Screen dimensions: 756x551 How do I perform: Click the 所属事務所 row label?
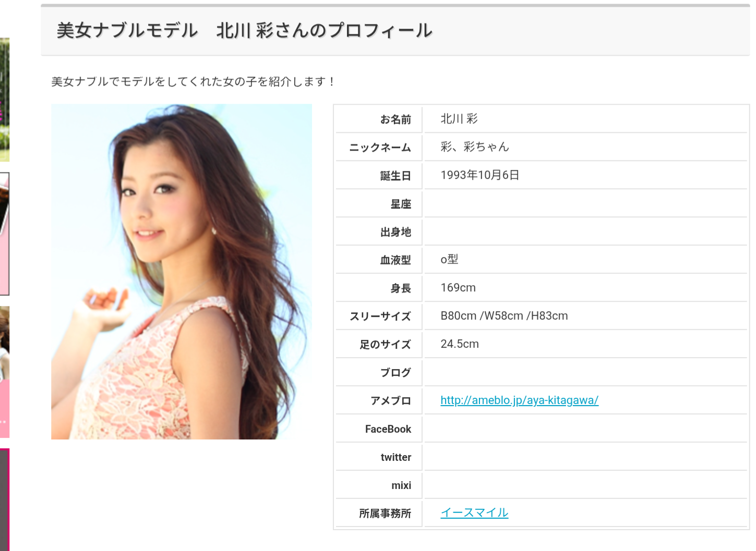click(x=385, y=513)
